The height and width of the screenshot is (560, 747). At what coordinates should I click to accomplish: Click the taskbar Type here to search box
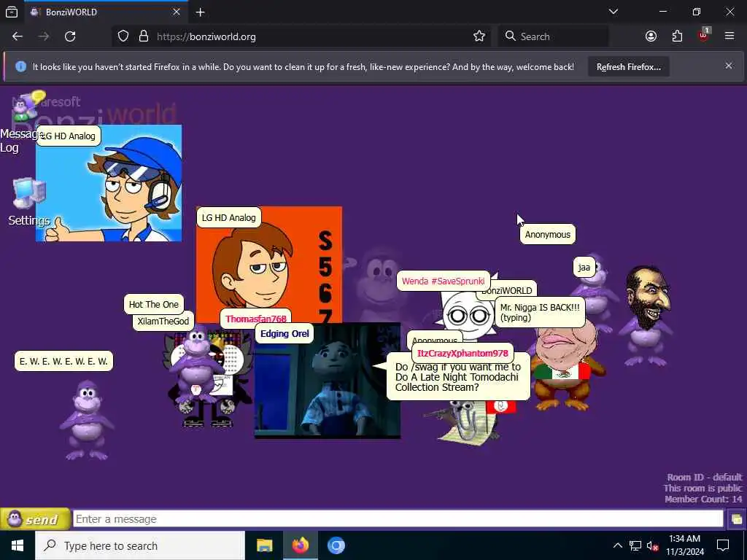(140, 545)
